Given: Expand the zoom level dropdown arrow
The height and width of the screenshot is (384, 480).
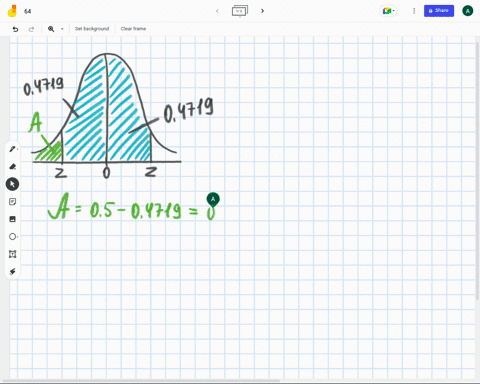Looking at the screenshot, I should point(62,29).
